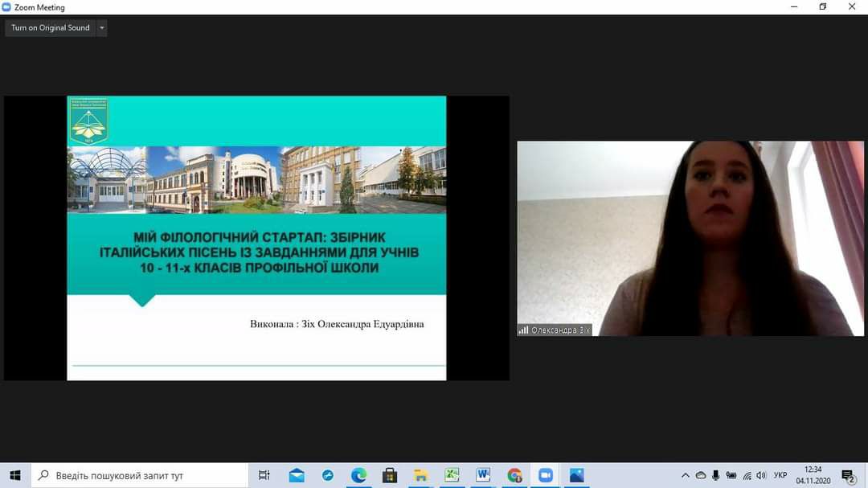Launch Excel from the taskbar
The image size is (868, 488).
click(452, 475)
